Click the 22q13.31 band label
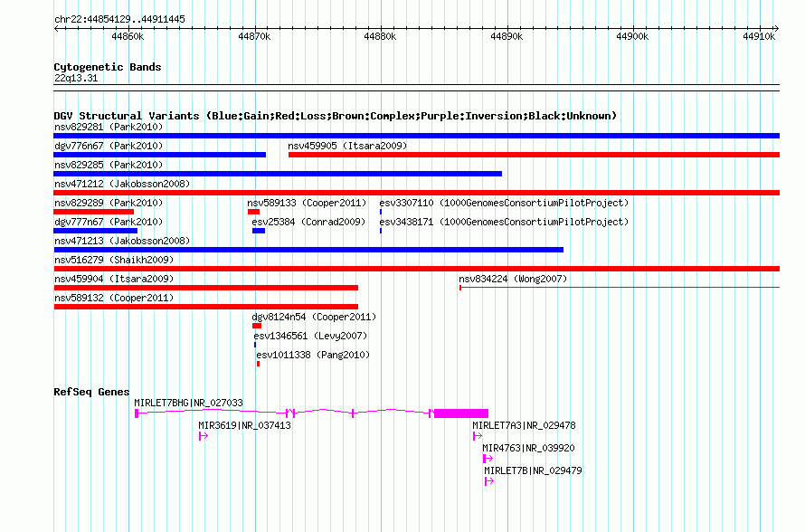The height and width of the screenshot is (532, 805). pyautogui.click(x=76, y=78)
